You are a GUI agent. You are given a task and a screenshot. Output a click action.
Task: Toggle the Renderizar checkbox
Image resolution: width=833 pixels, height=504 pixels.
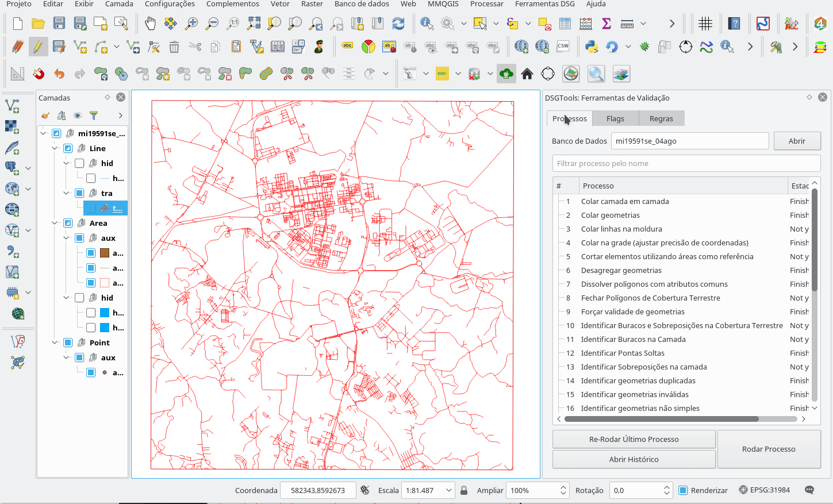(x=683, y=490)
